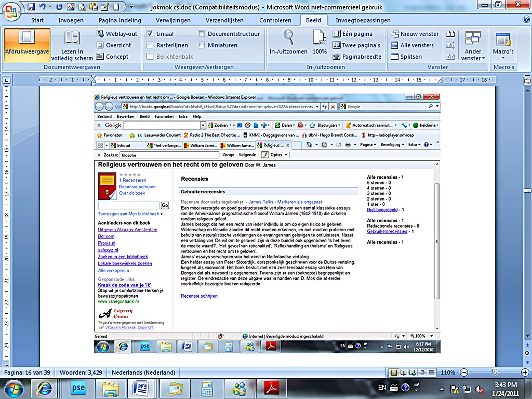
Task: Jump to the previous page using double-arrow up
Action: (527, 346)
